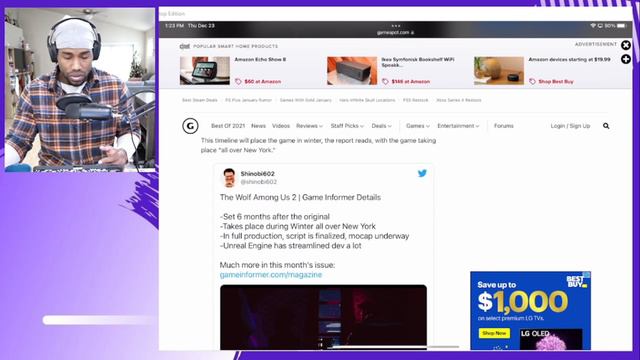Click The Wolf Among Us 2 tweet text
Screen dimensions: 640x360
[x=300, y=198]
